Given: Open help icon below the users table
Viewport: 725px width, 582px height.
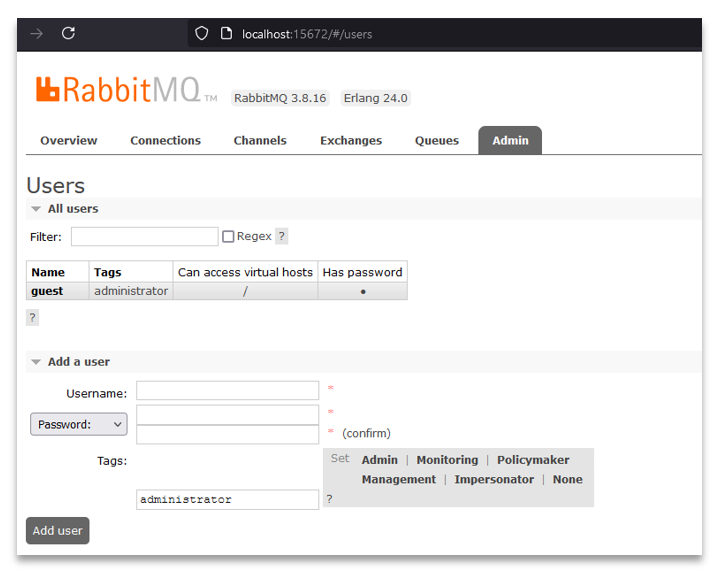Looking at the screenshot, I should point(32,318).
